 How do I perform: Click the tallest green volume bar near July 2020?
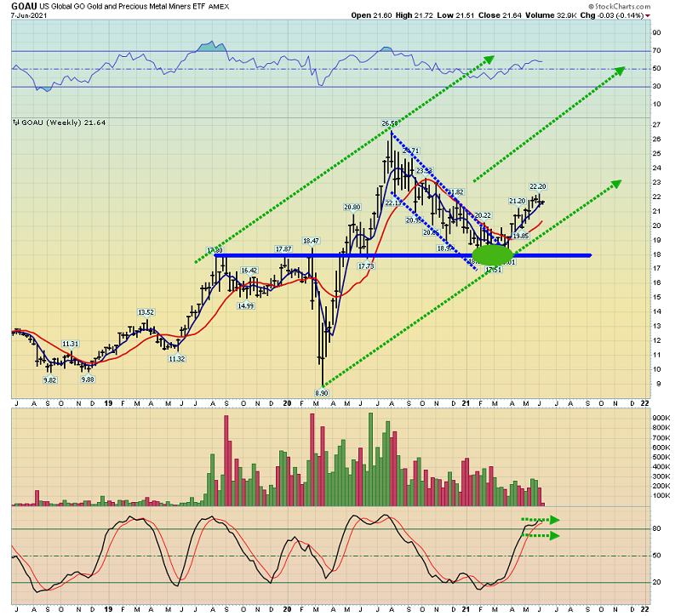point(370,459)
